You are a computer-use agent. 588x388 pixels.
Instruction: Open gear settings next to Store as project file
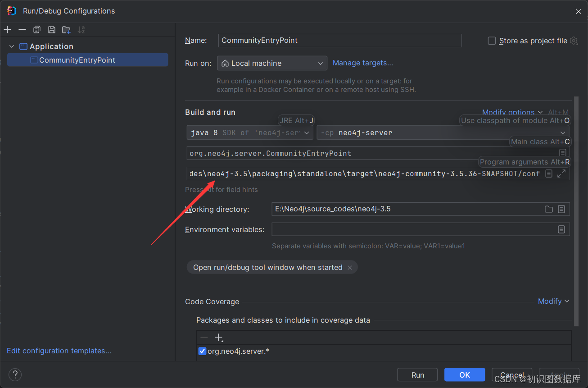tap(574, 41)
